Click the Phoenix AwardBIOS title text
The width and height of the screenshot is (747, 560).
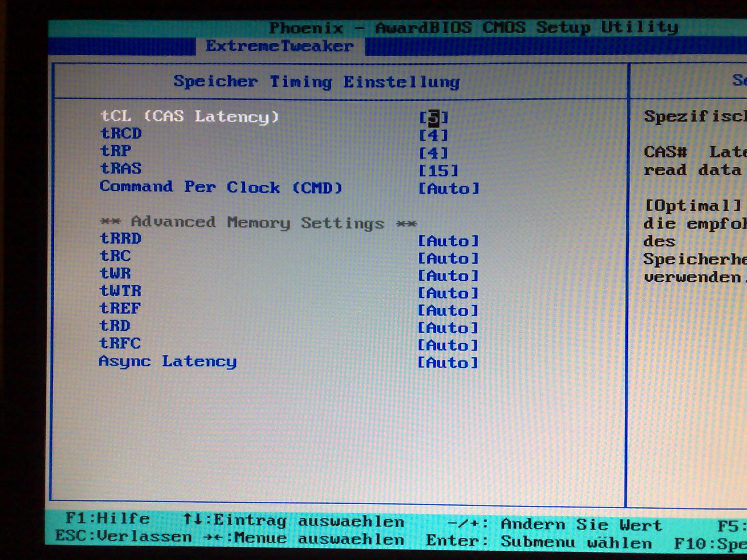(x=474, y=27)
